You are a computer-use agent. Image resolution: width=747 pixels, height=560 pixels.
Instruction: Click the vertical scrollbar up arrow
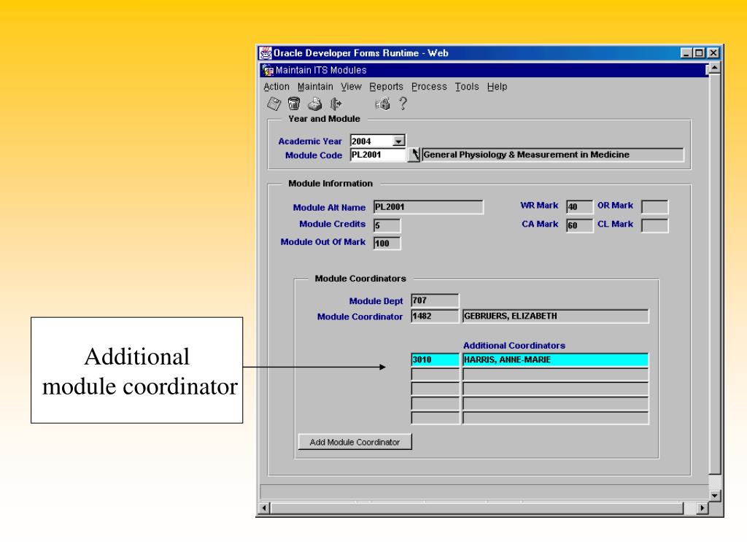(714, 69)
